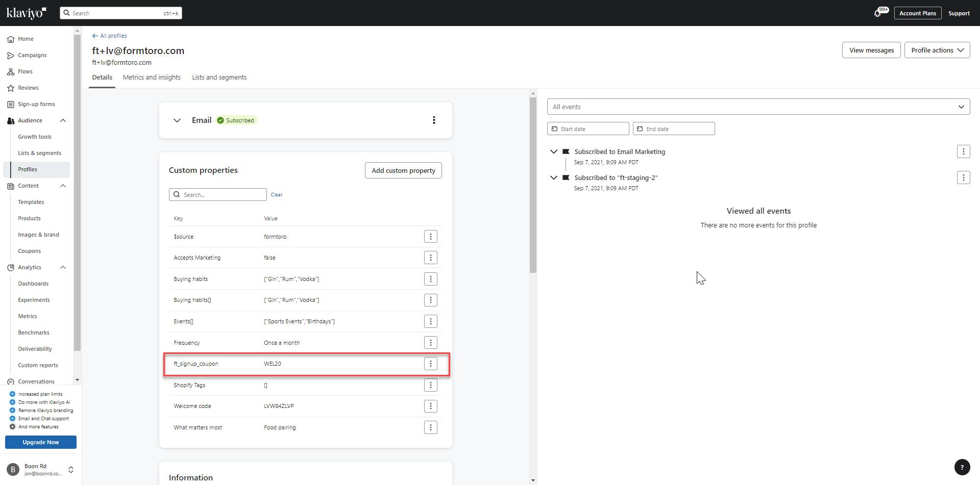Click the Home sidebar icon
This screenshot has width=980, height=485.
(x=11, y=39)
